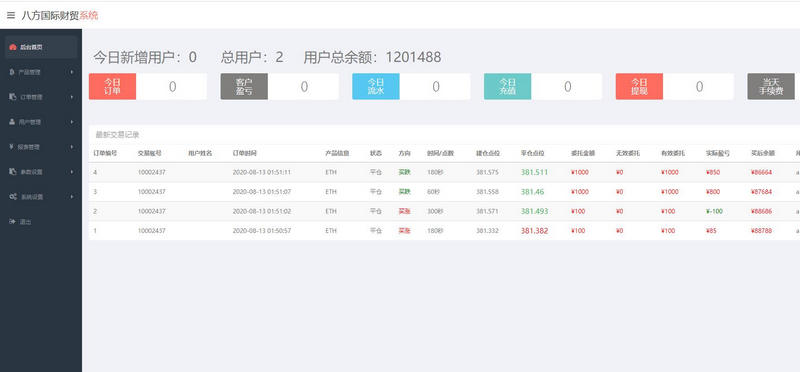The height and width of the screenshot is (372, 800).
Task: Click the person icon beside 用户管理
Action: [13, 121]
